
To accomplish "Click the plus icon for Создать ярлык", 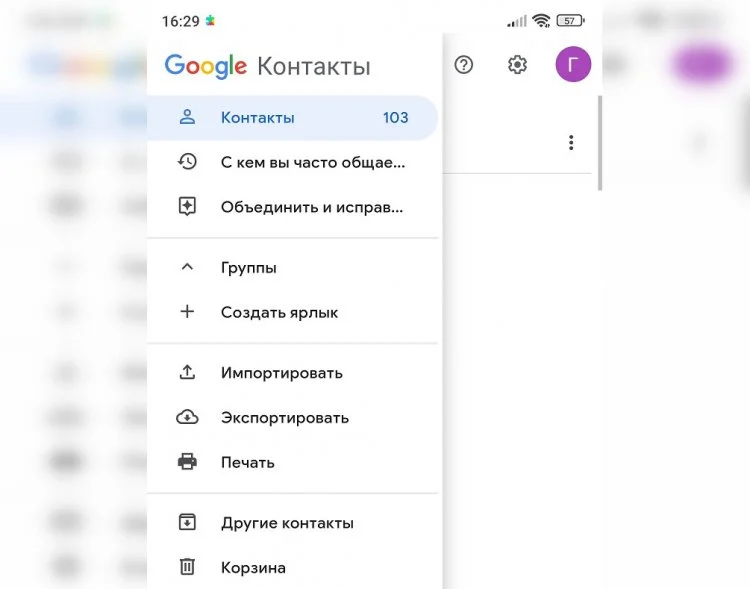I will click(187, 311).
